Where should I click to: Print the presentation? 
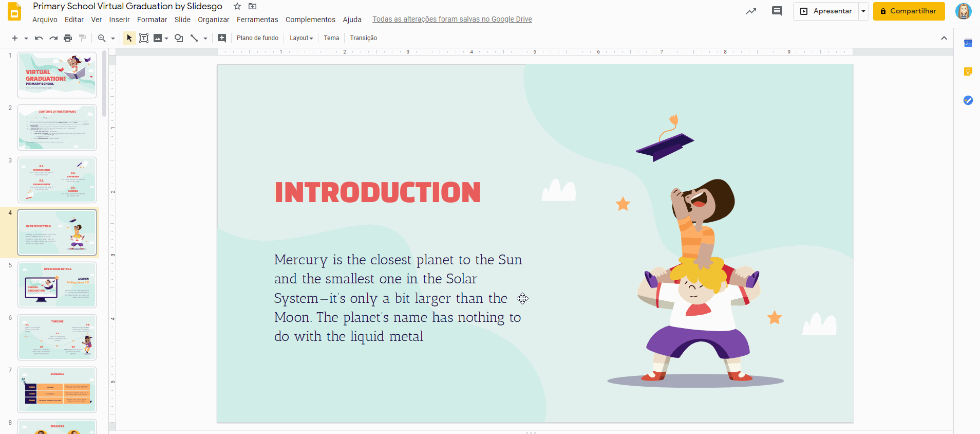[x=68, y=38]
